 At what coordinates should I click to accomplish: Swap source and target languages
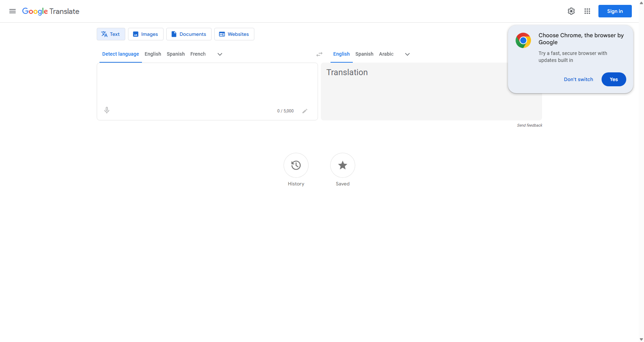click(x=319, y=54)
